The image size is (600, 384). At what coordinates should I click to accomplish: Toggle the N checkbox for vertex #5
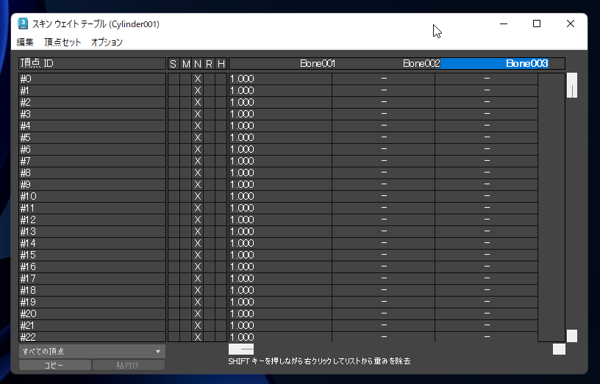click(197, 138)
